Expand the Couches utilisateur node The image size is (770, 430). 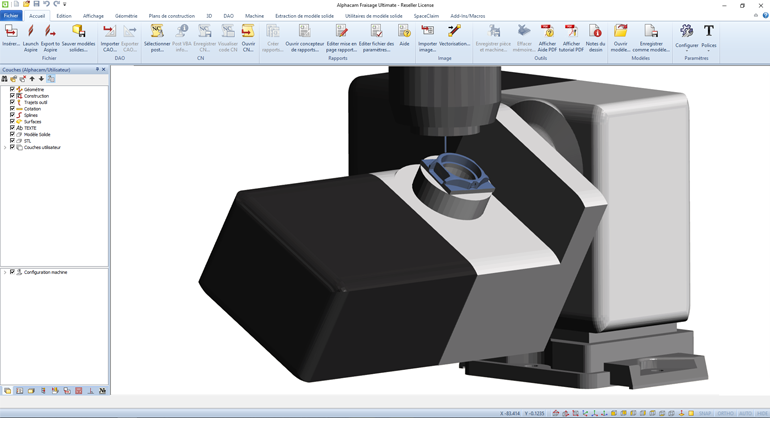5,148
